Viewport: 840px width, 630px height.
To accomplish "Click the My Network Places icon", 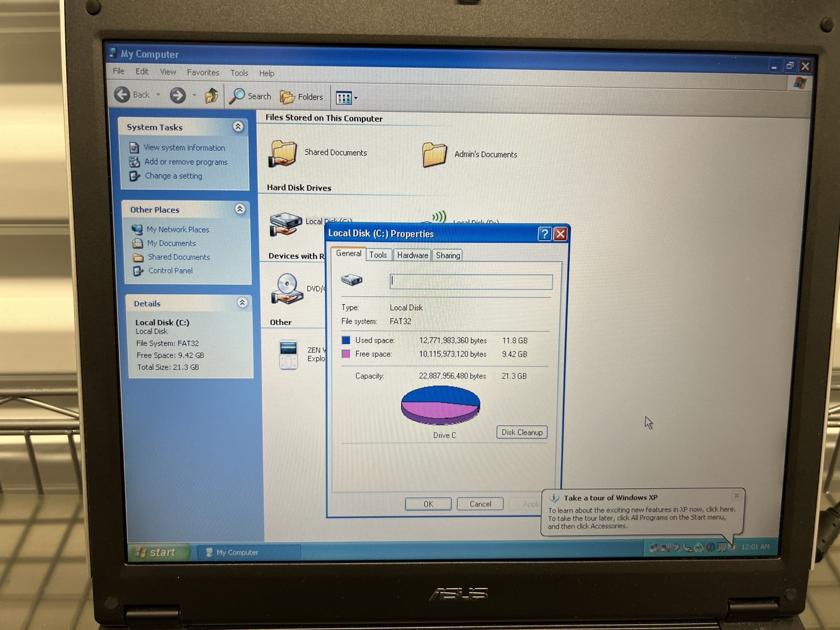I will click(x=138, y=229).
